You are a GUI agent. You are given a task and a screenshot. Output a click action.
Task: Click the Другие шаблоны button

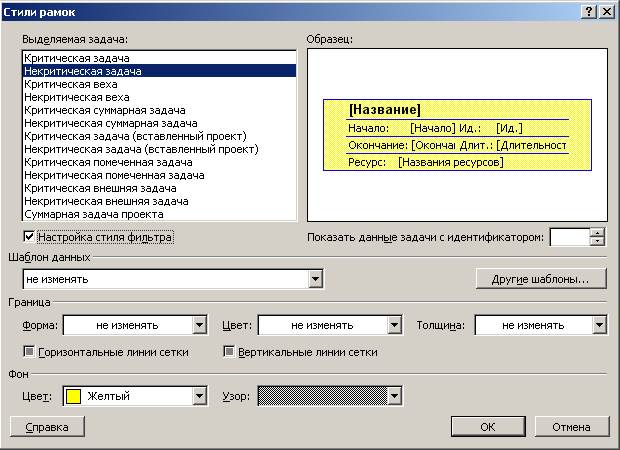tap(541, 279)
